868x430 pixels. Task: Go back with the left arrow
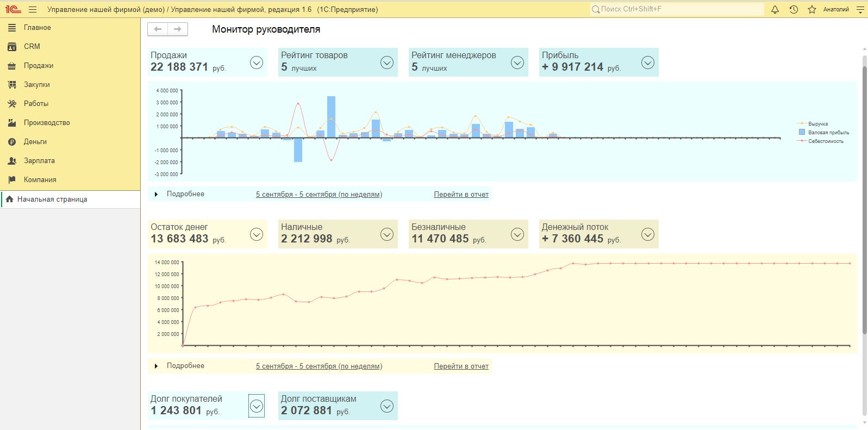coord(158,29)
